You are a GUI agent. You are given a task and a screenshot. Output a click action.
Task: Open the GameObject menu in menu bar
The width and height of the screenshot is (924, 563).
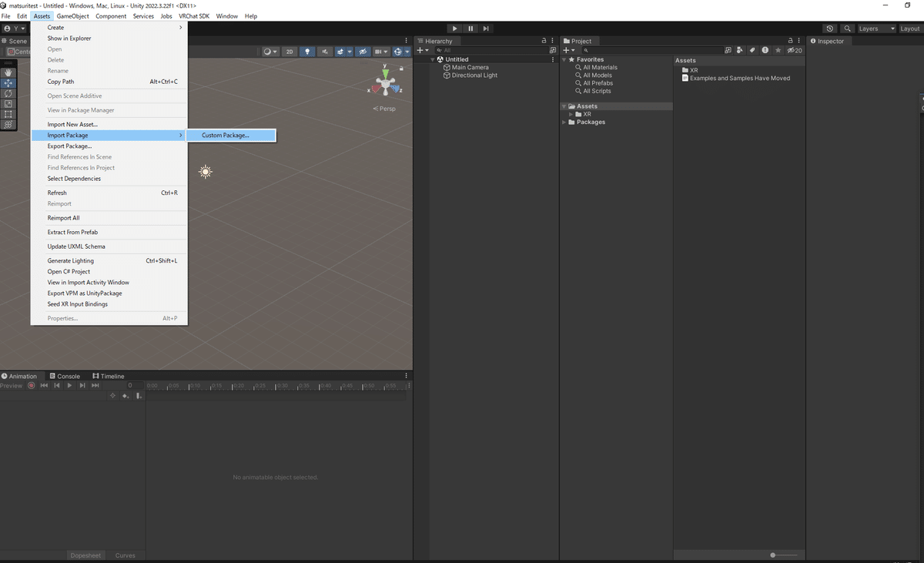tap(73, 16)
